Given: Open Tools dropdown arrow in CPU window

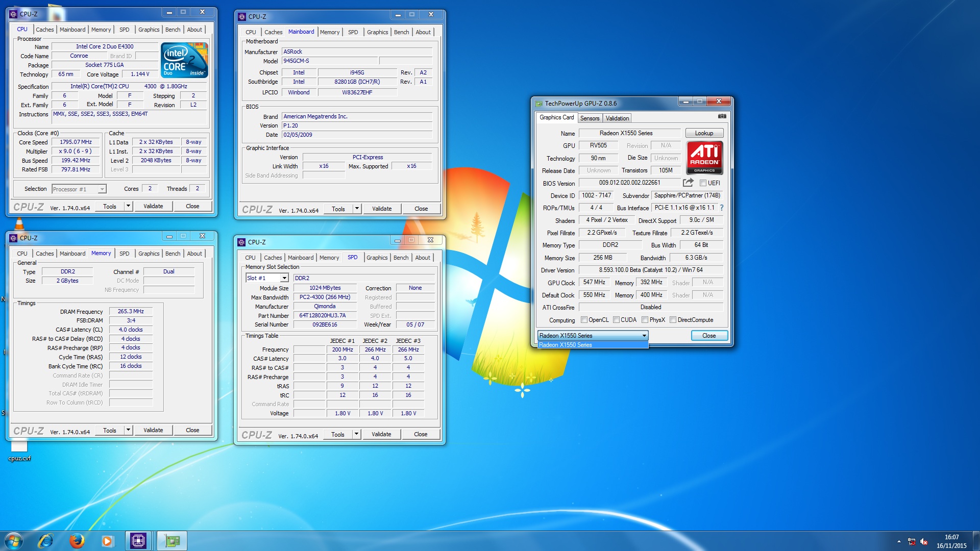Looking at the screenshot, I should 128,207.
